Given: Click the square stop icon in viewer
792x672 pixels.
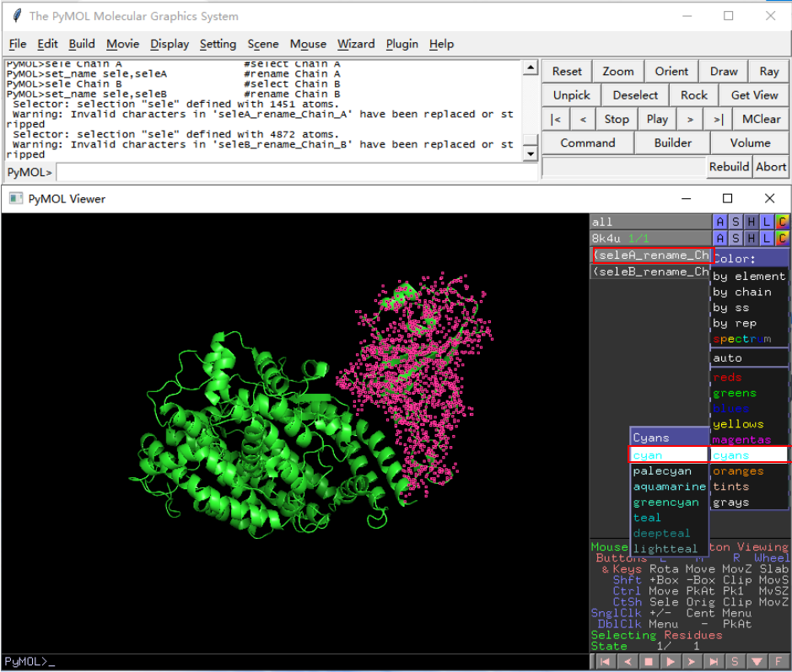Looking at the screenshot, I should pos(649,662).
